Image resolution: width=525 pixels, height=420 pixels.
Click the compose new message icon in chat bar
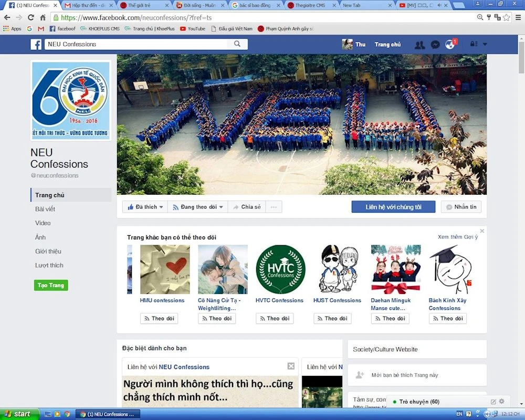click(x=493, y=402)
